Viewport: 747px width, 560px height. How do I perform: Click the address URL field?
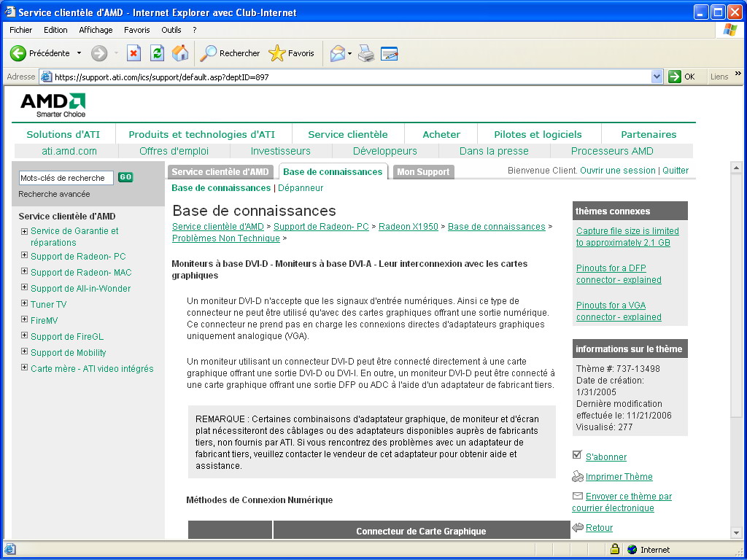click(352, 77)
